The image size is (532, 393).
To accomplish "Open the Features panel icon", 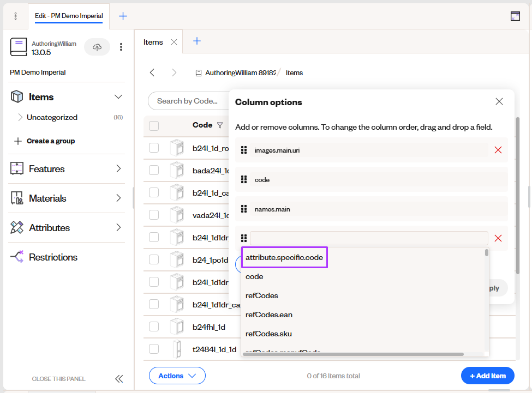I will [x=16, y=168].
